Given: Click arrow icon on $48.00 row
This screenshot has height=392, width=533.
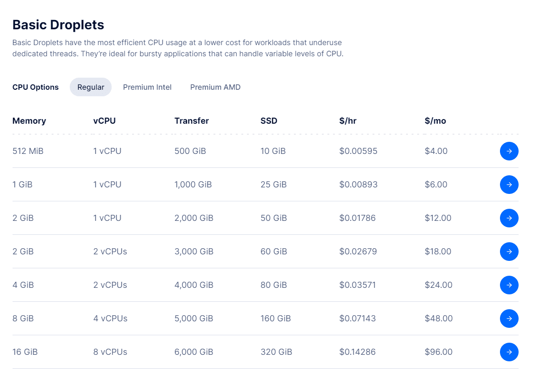Looking at the screenshot, I should pyautogui.click(x=509, y=319).
